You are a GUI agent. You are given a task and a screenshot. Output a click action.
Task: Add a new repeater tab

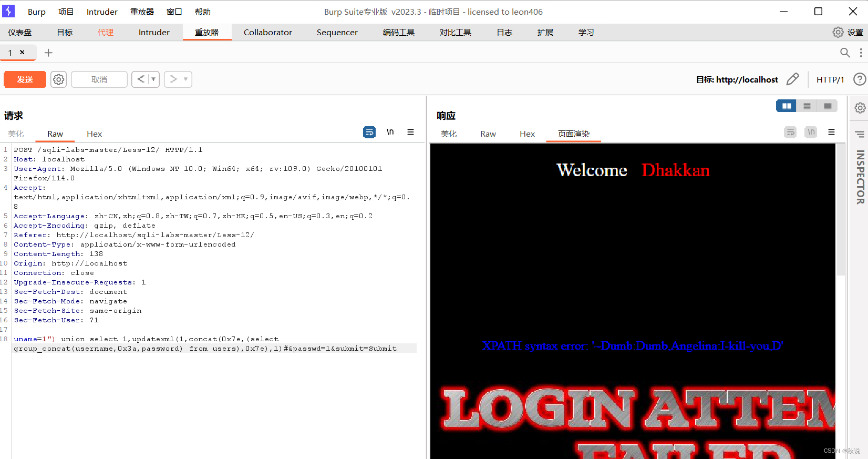pyautogui.click(x=48, y=53)
